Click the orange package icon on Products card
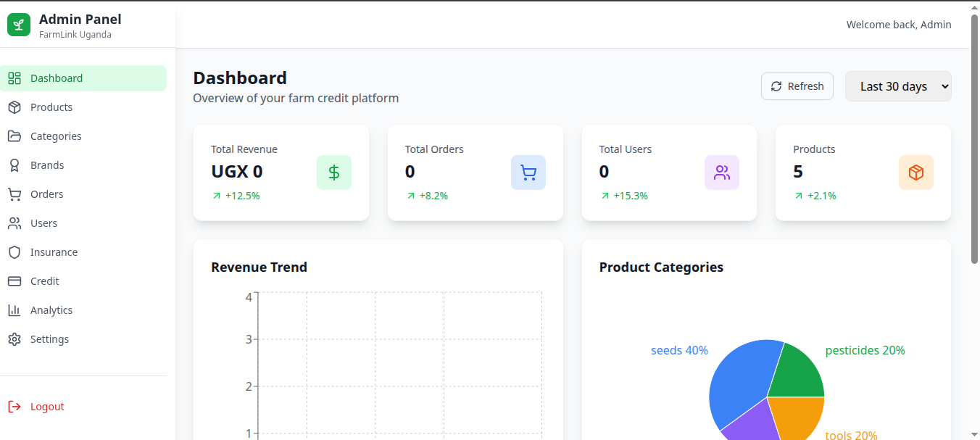 pyautogui.click(x=916, y=173)
